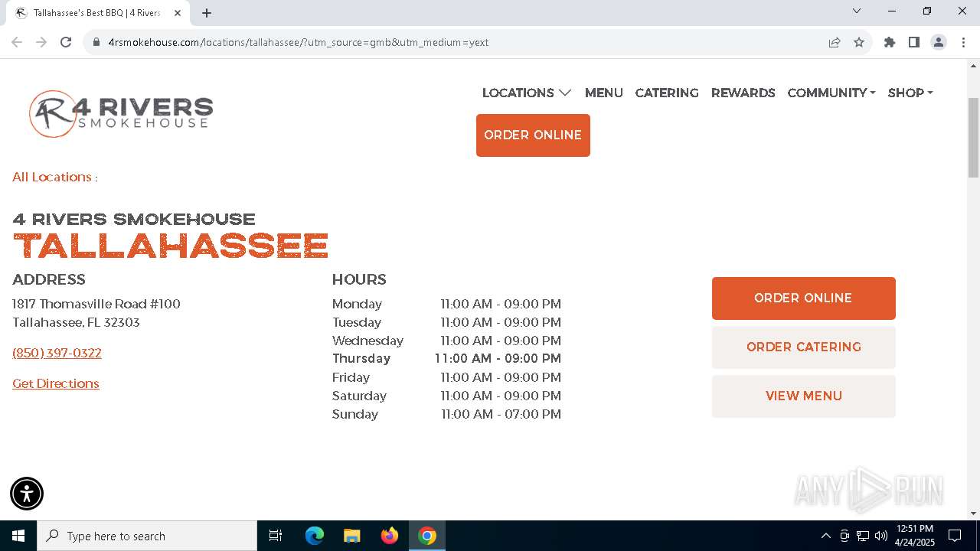This screenshot has width=980, height=551.
Task: Reload the page with the refresh icon
Action: pos(66,42)
